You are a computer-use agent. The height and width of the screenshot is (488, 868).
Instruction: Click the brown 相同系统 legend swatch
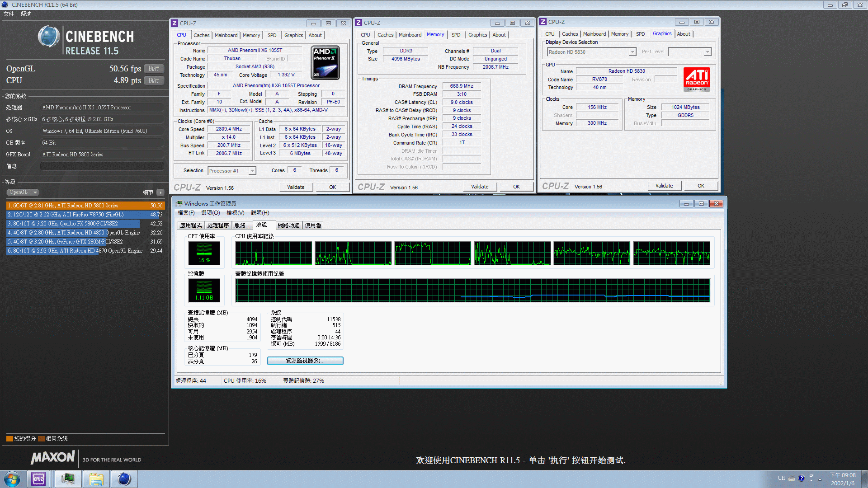(x=41, y=438)
